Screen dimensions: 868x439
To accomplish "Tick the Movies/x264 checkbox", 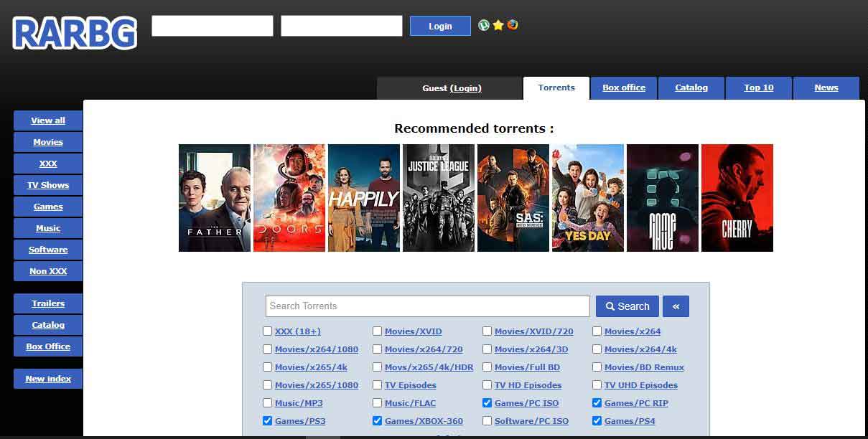I will click(x=597, y=331).
